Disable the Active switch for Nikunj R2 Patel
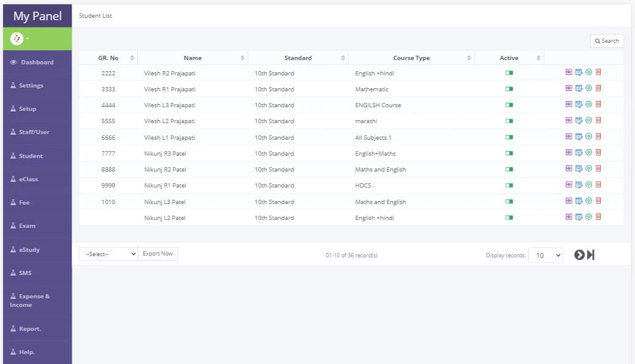Image resolution: width=635 pixels, height=364 pixels. 508,169
